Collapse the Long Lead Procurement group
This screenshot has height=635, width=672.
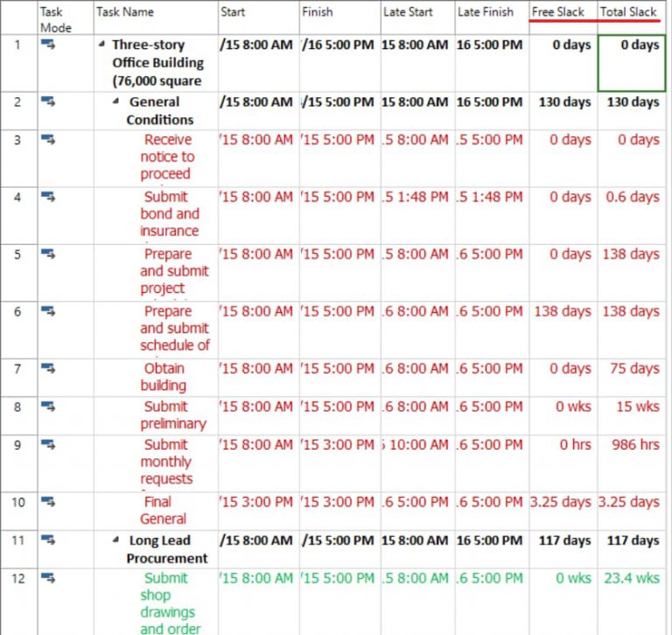tap(116, 541)
